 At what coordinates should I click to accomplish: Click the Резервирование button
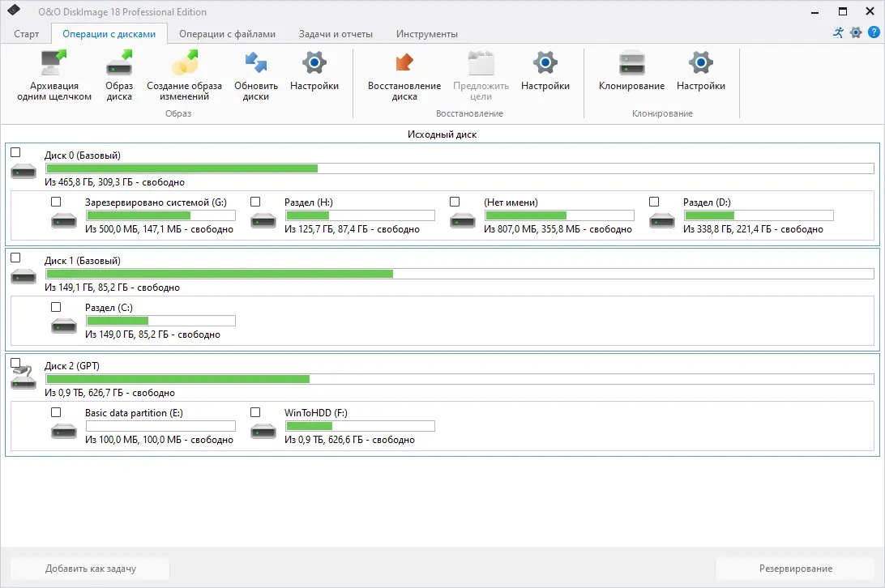click(x=795, y=569)
